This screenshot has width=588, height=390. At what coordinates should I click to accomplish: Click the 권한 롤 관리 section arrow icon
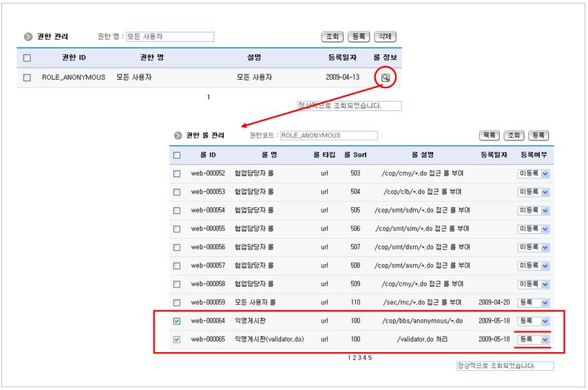point(178,136)
